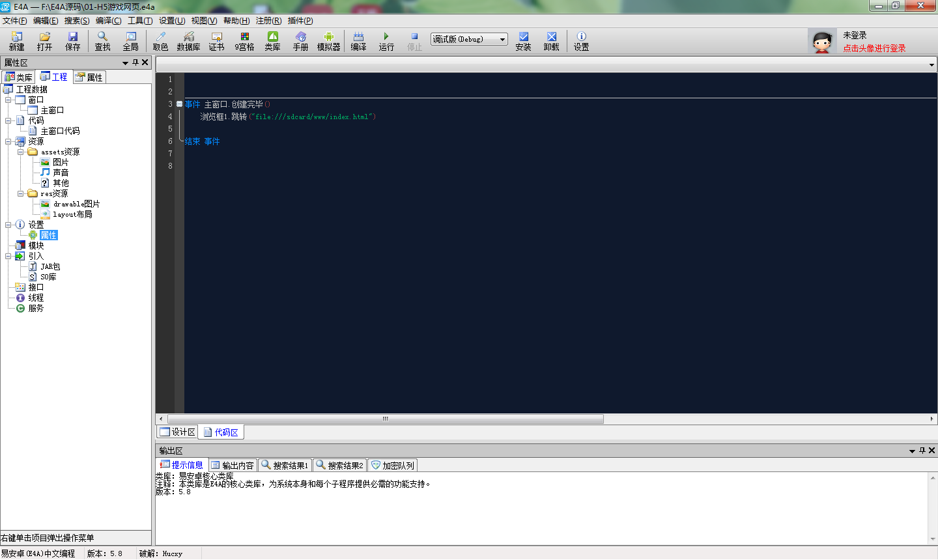Compile the project with 编译
938x560 pixels.
click(358, 41)
